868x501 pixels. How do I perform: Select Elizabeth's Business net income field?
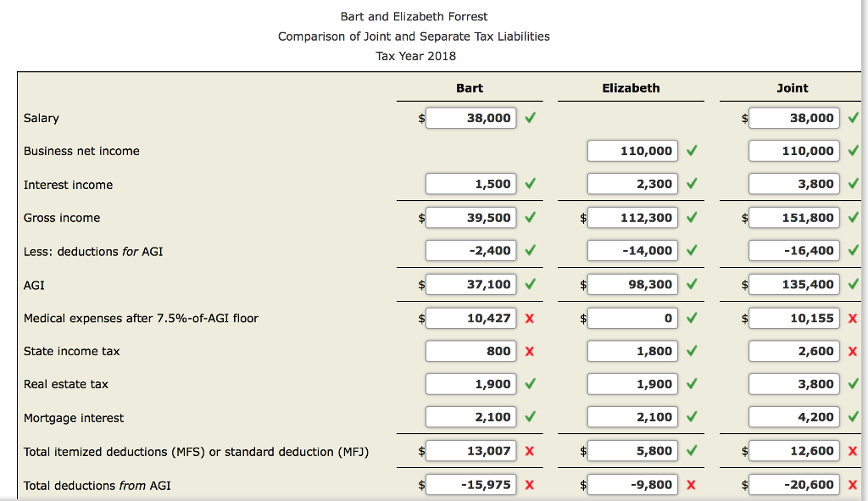point(632,151)
